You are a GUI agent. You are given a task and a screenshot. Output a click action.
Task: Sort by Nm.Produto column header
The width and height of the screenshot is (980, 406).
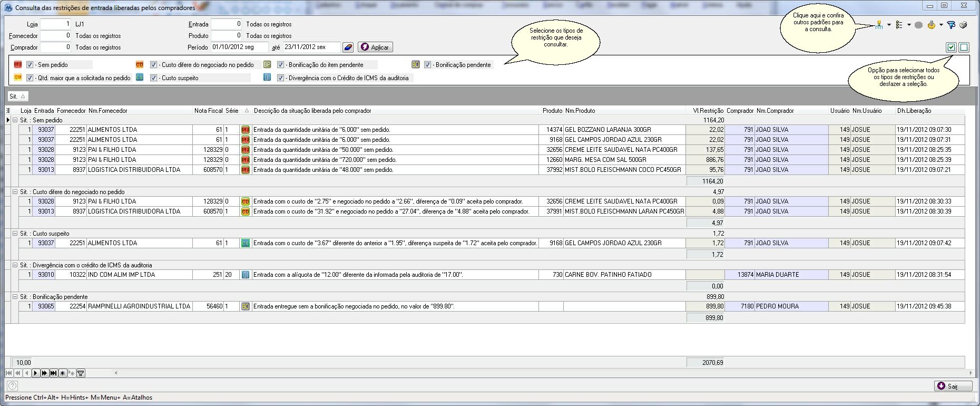pos(624,111)
